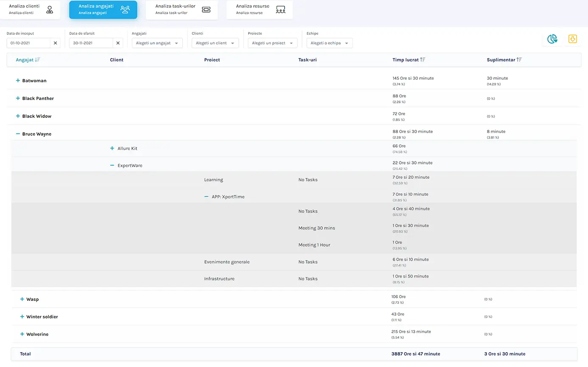Select the Meeting 1 Hour task
This screenshot has width=588, height=367.
click(314, 245)
